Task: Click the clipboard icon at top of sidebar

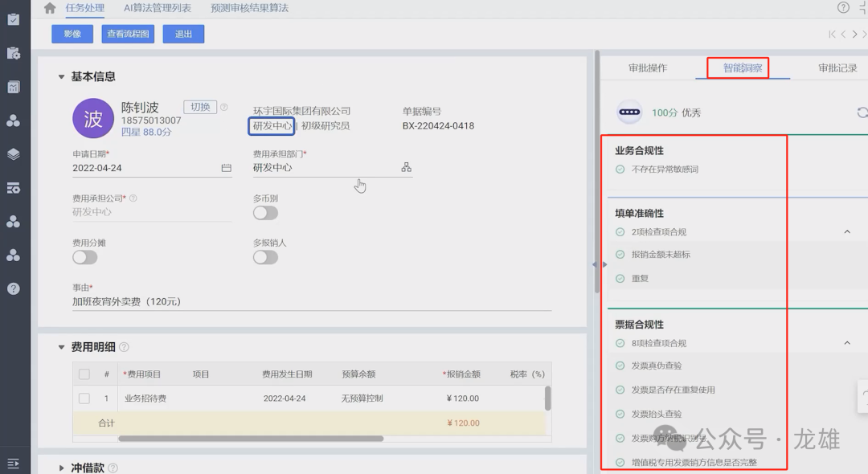Action: (x=13, y=19)
